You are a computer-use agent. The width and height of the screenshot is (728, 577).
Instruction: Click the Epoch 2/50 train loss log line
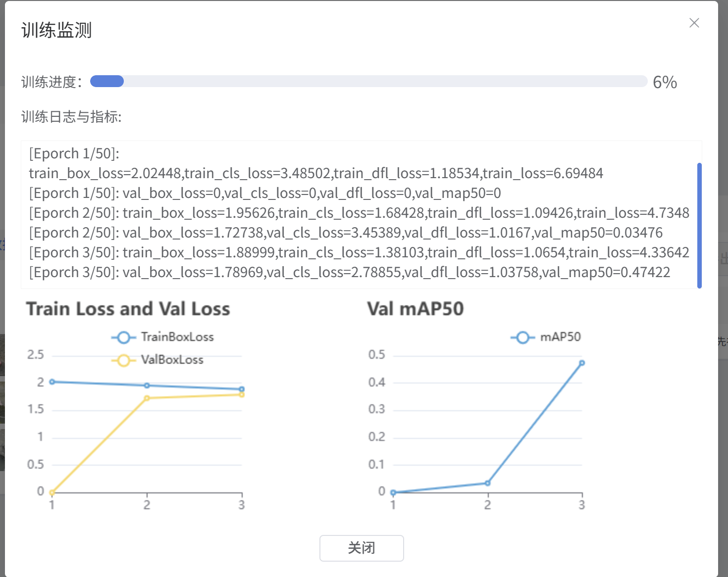click(359, 213)
